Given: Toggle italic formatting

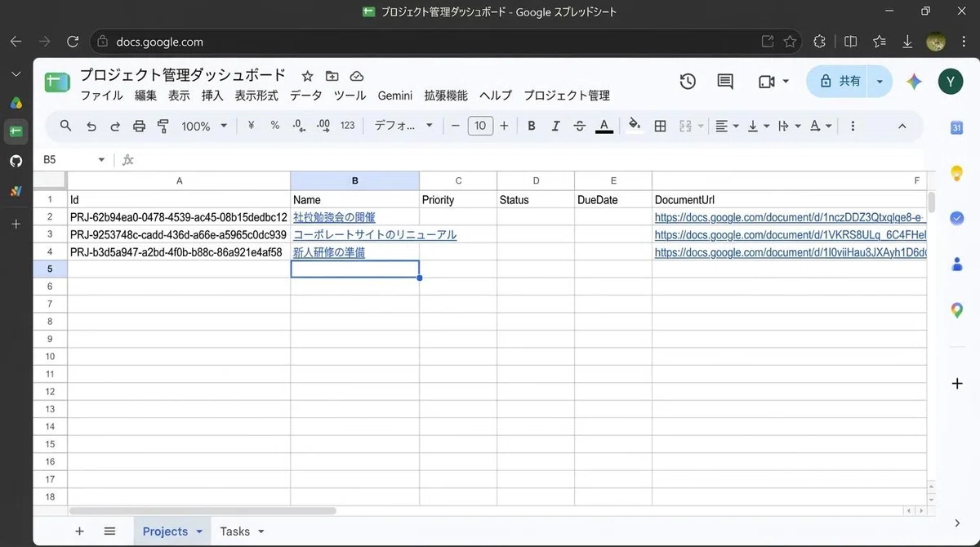Looking at the screenshot, I should (556, 126).
